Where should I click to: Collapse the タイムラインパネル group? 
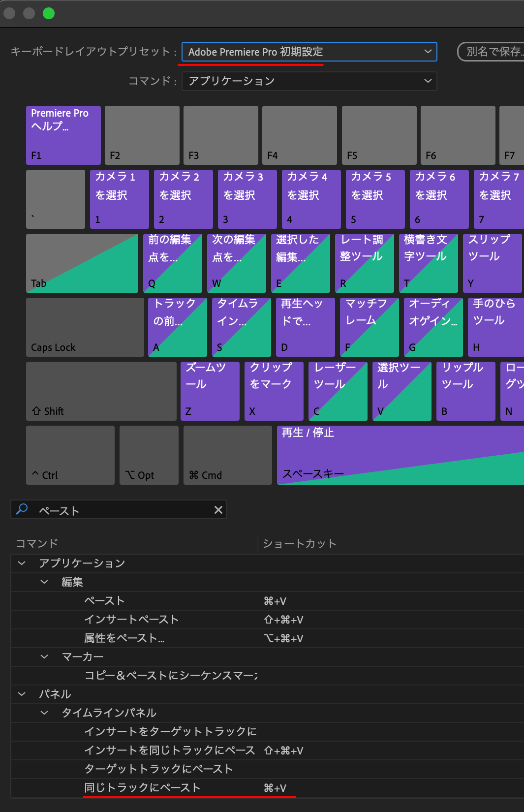(x=44, y=713)
